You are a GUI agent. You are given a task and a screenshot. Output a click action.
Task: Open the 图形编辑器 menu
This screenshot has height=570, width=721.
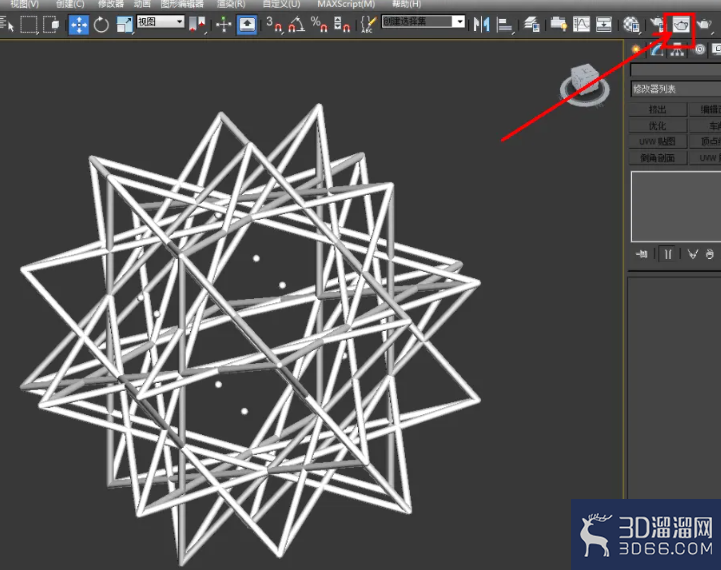182,4
